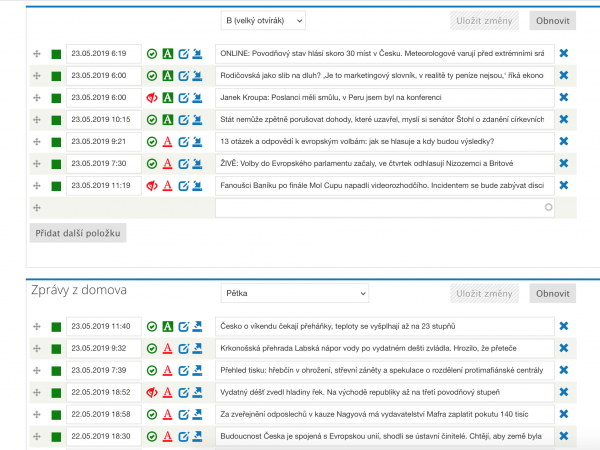The height and width of the screenshot is (450, 600).
Task: Click title field Přehled tisku: hřebčín v ohrožení
Action: [385, 370]
